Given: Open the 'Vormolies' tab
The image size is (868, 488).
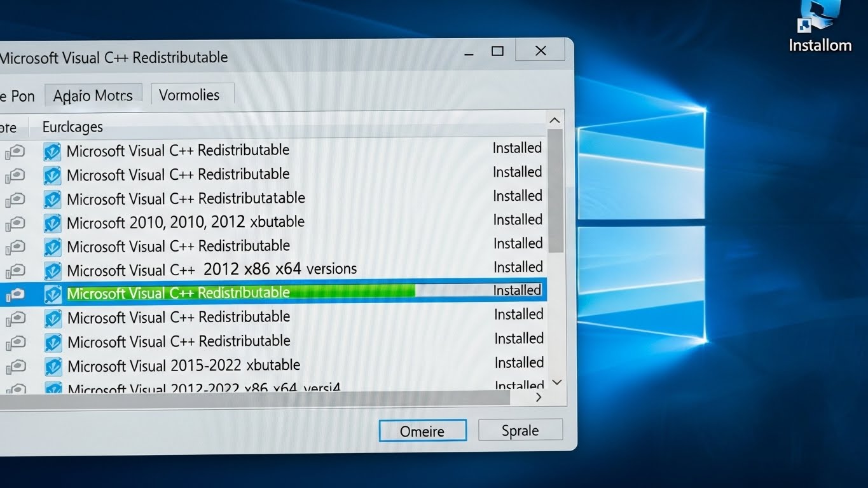Looking at the screenshot, I should (191, 95).
